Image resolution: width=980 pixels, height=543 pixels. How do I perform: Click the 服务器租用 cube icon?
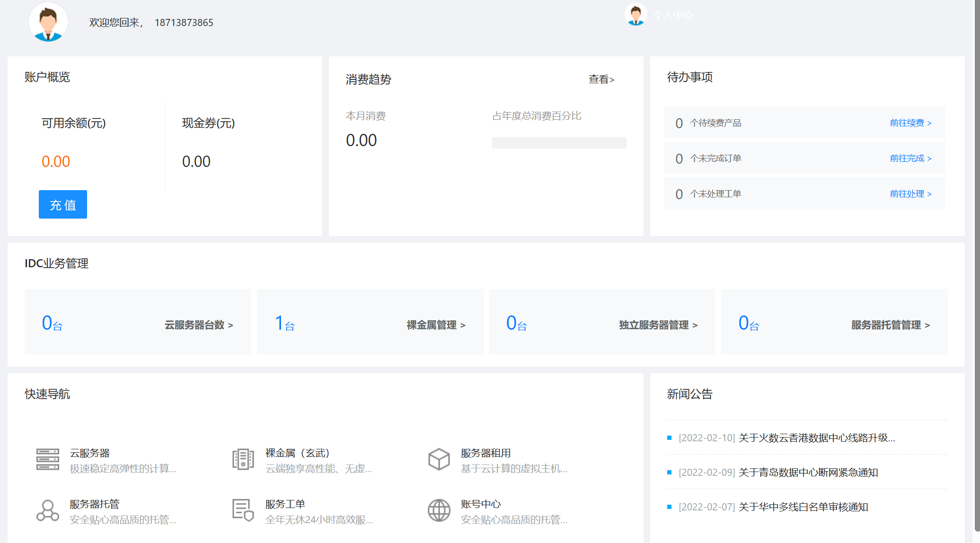click(439, 459)
